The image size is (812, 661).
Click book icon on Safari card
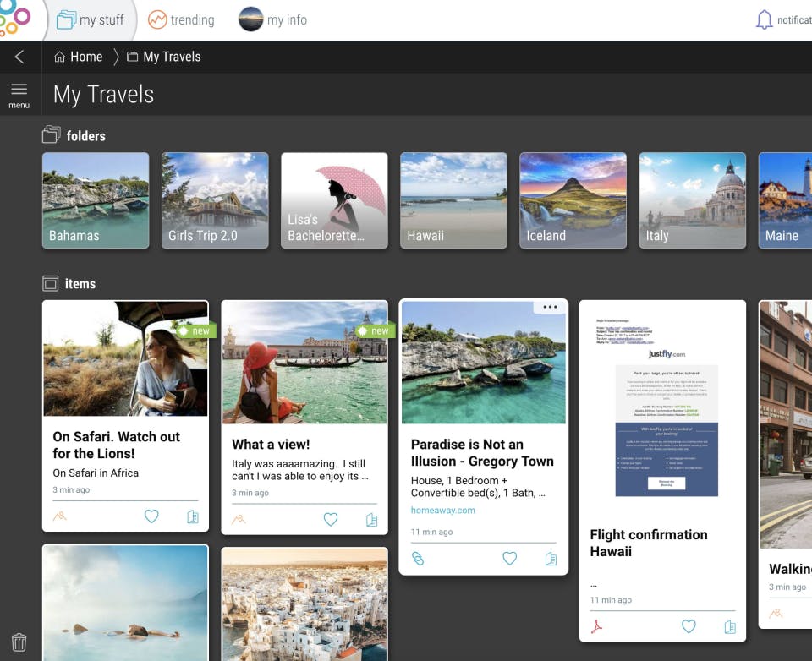coord(193,516)
